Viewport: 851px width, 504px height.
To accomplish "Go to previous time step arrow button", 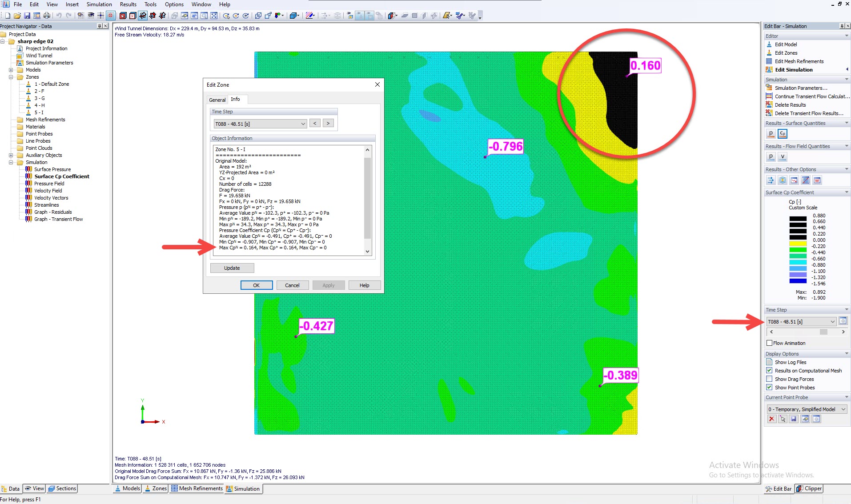I will pyautogui.click(x=315, y=123).
